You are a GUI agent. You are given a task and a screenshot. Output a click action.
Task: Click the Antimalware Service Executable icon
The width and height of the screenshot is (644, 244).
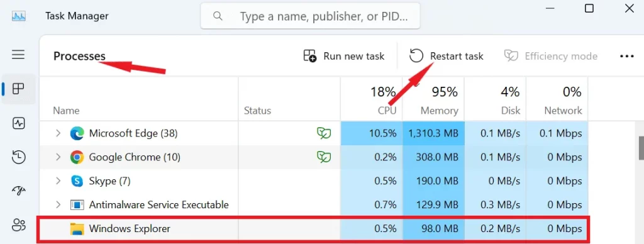point(77,204)
